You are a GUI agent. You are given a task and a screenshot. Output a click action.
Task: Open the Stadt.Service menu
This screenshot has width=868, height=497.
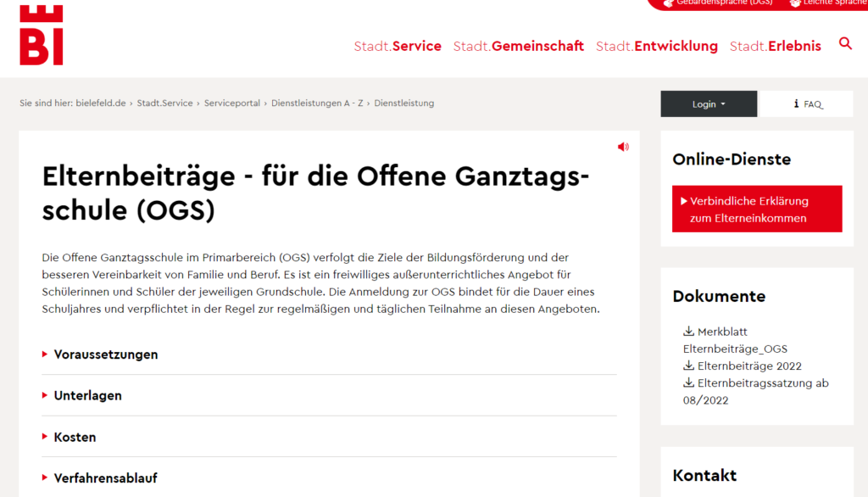coord(398,47)
